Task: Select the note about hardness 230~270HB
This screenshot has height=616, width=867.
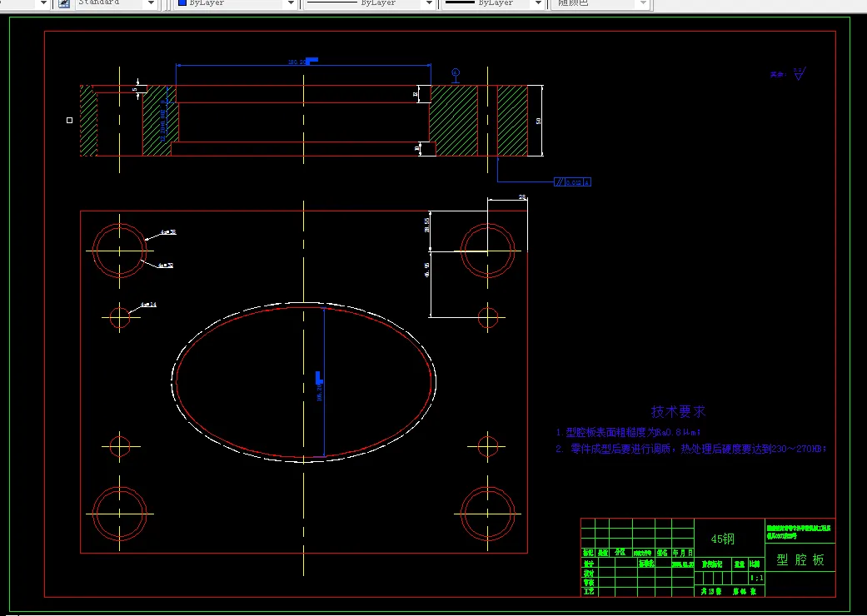Action: click(x=690, y=449)
